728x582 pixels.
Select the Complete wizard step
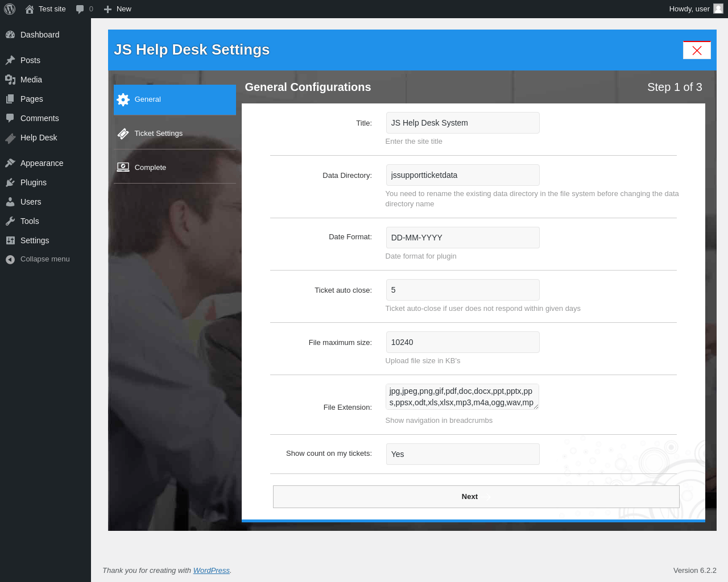tap(175, 168)
